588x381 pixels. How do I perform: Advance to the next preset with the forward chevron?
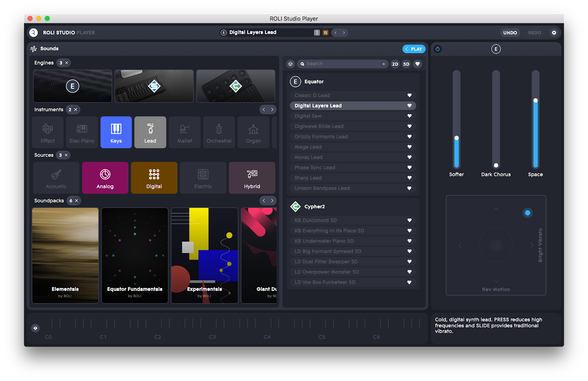pyautogui.click(x=344, y=32)
